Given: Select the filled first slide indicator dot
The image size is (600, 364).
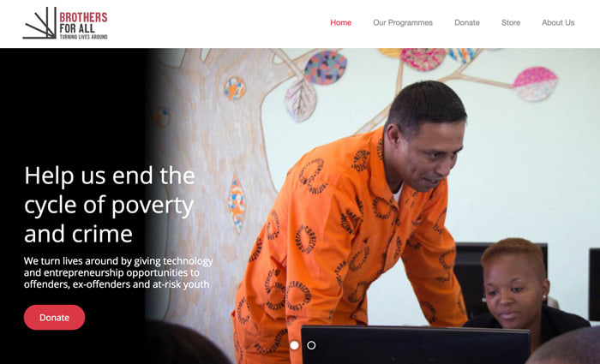Looking at the screenshot, I should [294, 345].
